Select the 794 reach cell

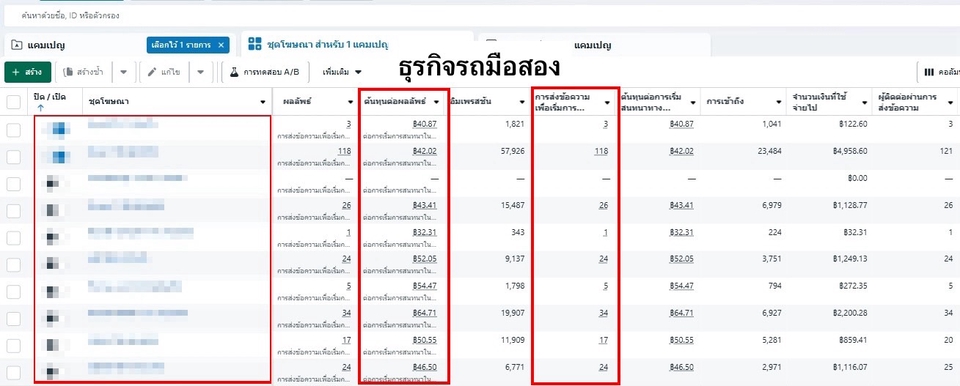coord(775,286)
